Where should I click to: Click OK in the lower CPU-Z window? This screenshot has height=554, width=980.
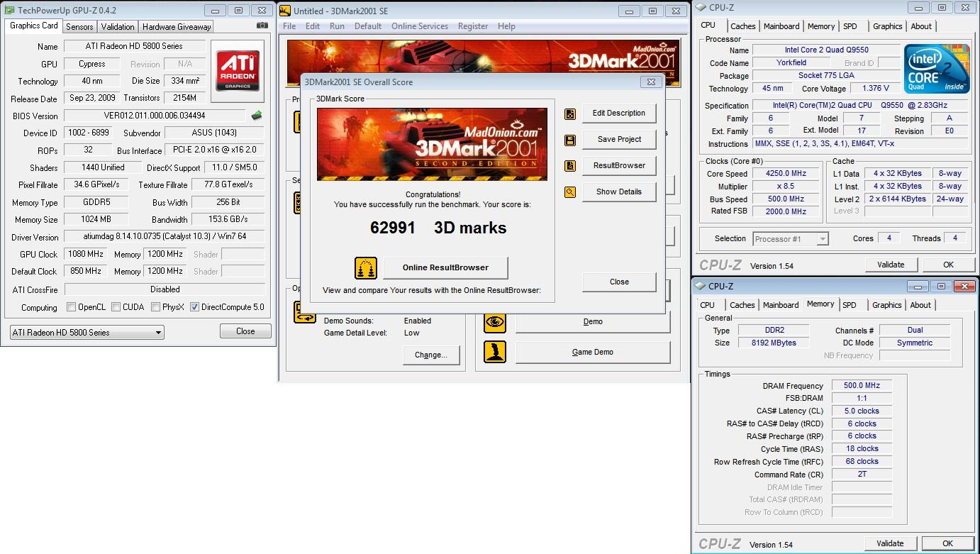[947, 543]
